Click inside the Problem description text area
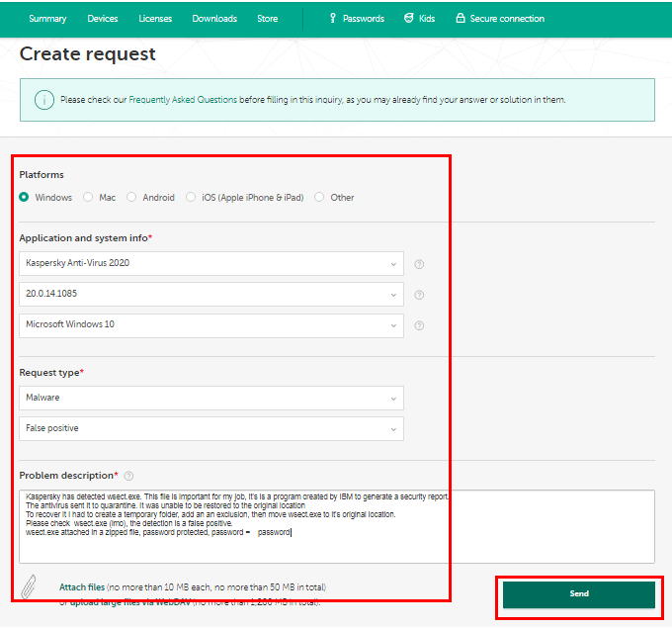 pyautogui.click(x=337, y=526)
